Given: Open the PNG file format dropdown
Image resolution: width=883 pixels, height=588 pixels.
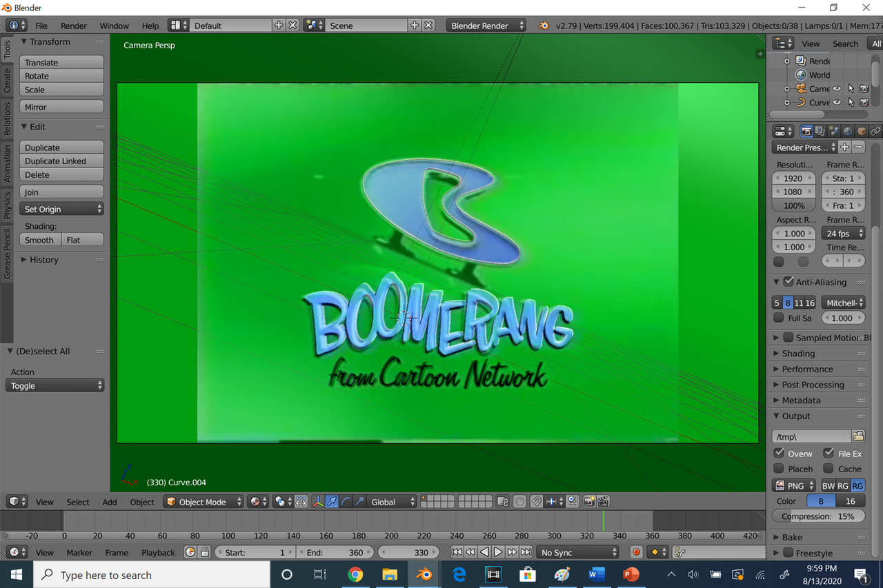Looking at the screenshot, I should [794, 485].
